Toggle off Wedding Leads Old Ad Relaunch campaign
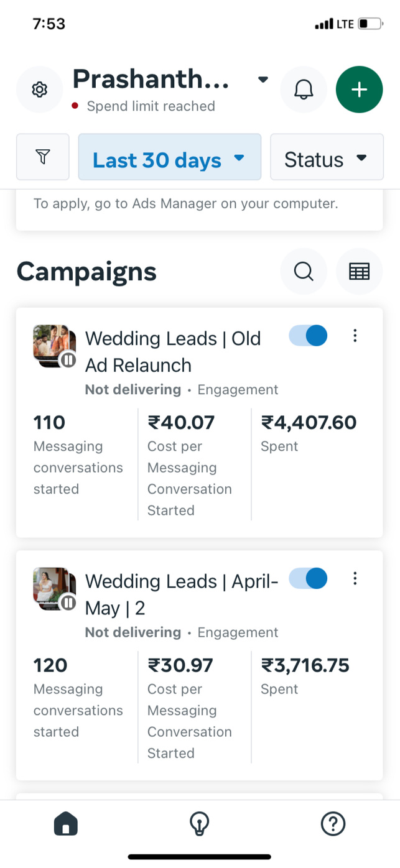The image size is (400, 868). [x=308, y=336]
